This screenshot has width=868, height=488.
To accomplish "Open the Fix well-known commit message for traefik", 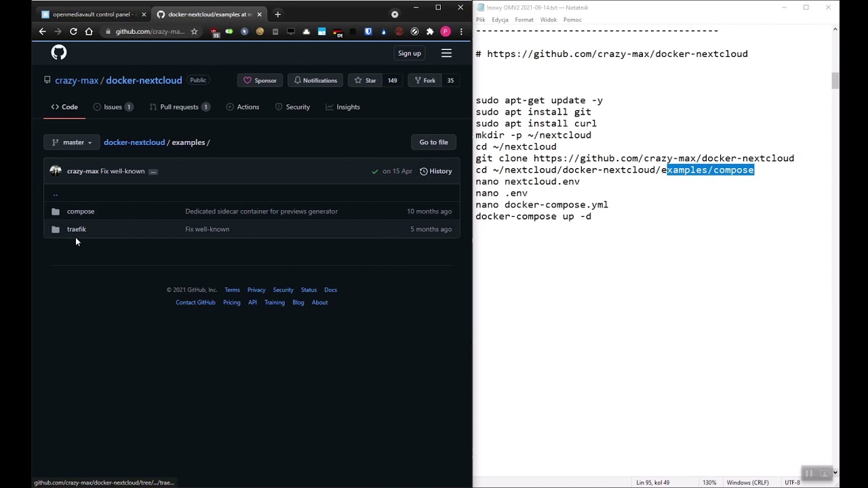I will (208, 229).
